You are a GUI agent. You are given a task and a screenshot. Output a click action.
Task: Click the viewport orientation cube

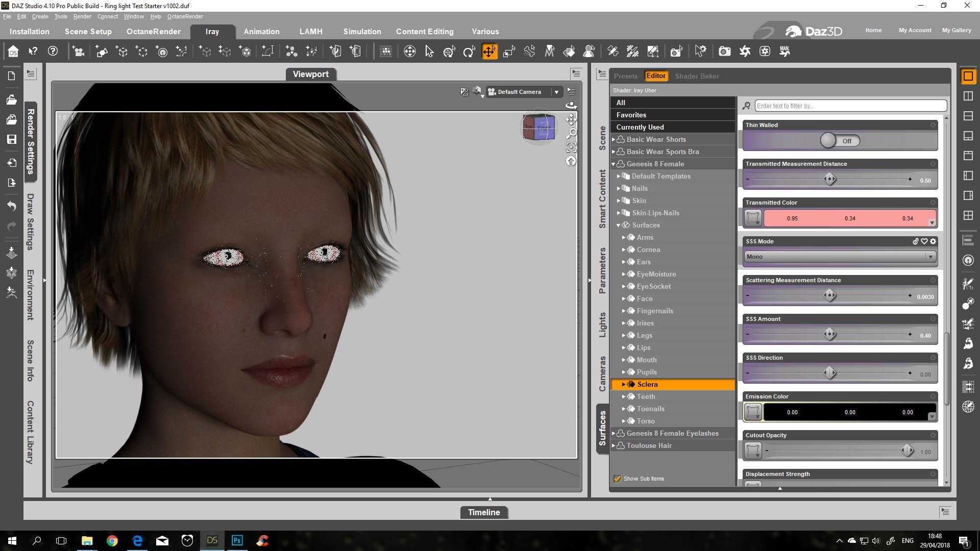[538, 127]
